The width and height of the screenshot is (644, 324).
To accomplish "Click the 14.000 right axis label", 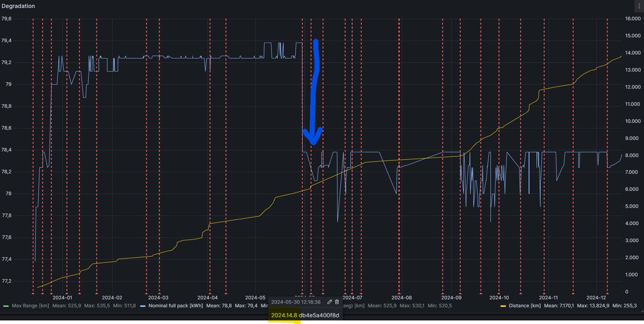I will pyautogui.click(x=633, y=53).
